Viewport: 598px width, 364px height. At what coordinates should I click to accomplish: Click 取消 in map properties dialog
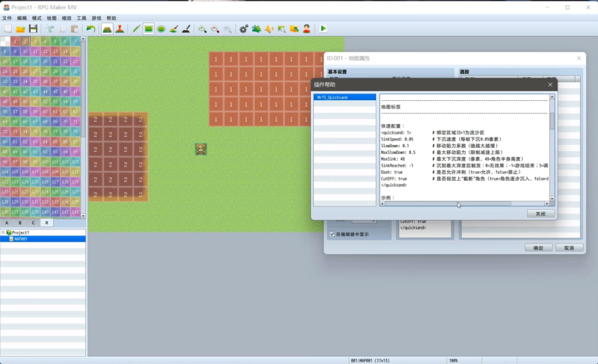click(569, 247)
